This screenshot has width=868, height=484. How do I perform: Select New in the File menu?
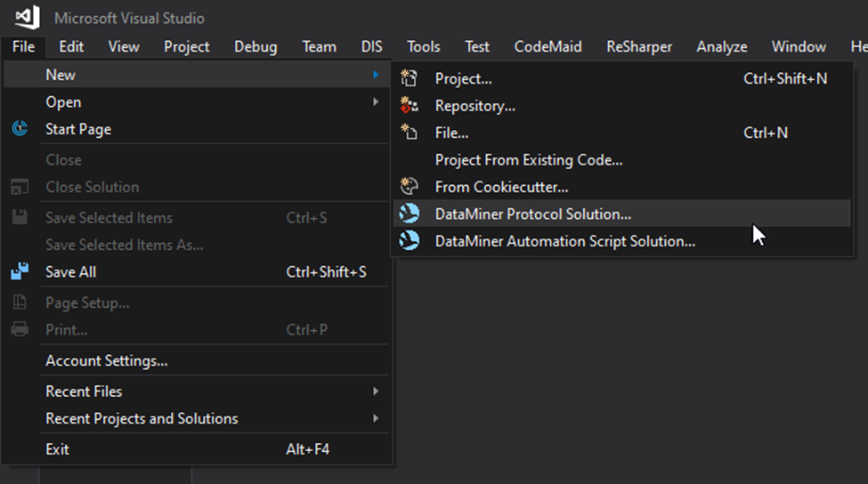[196, 75]
